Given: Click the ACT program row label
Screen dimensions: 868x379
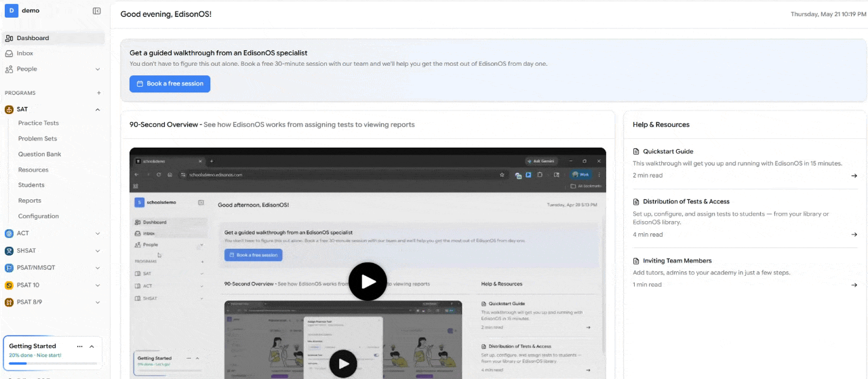Looking at the screenshot, I should click(x=23, y=233).
